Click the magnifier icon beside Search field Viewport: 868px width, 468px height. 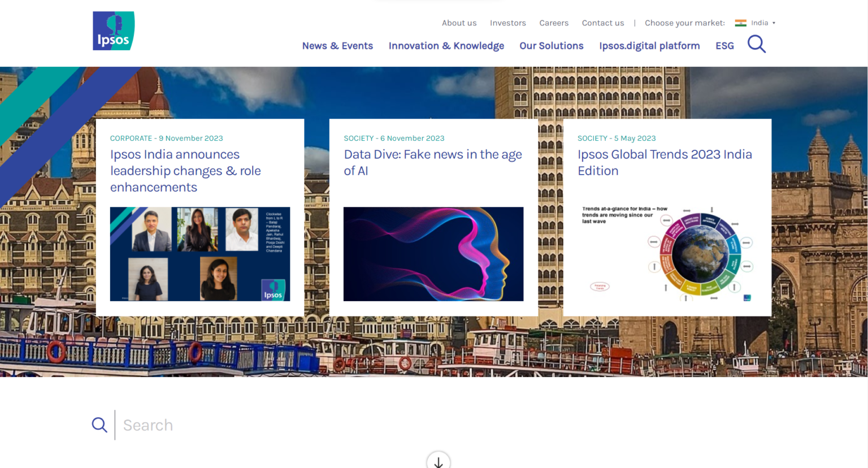click(99, 425)
